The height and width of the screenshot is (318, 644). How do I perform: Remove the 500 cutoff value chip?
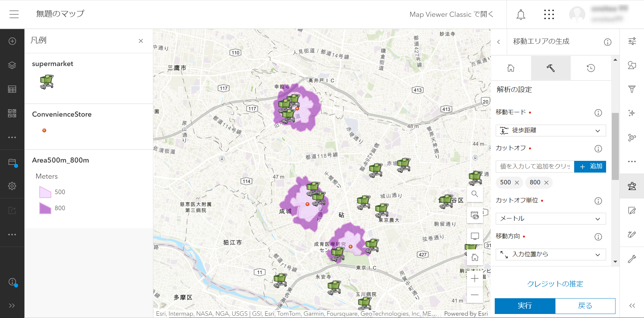point(517,183)
